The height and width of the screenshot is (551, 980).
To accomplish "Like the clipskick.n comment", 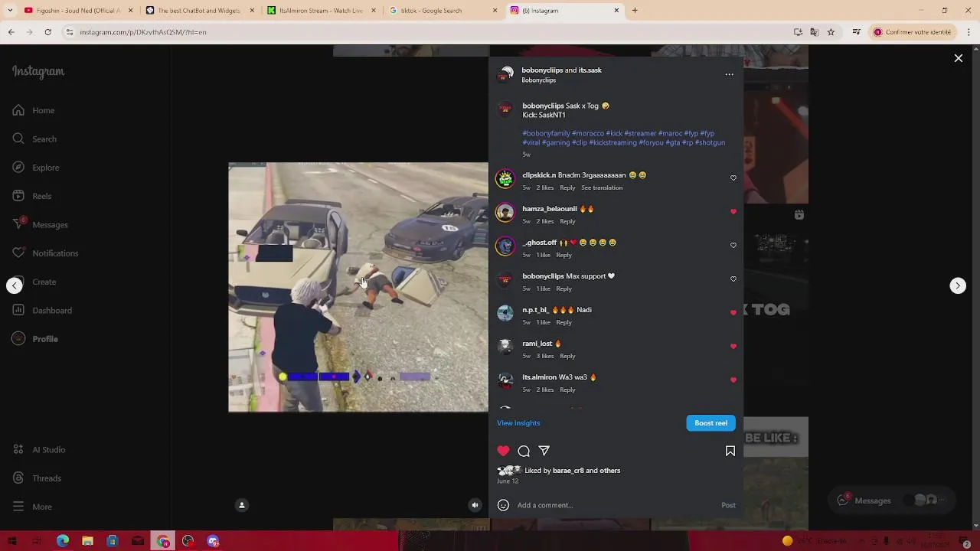I will tap(733, 178).
